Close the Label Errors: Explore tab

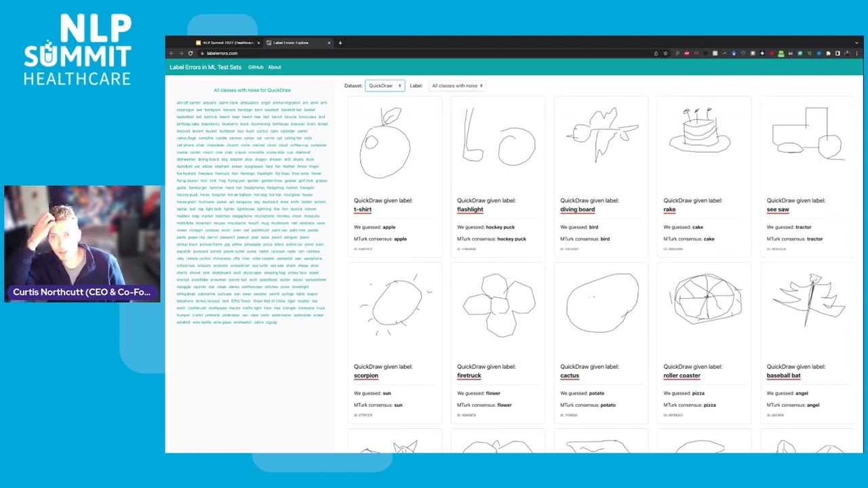[329, 43]
